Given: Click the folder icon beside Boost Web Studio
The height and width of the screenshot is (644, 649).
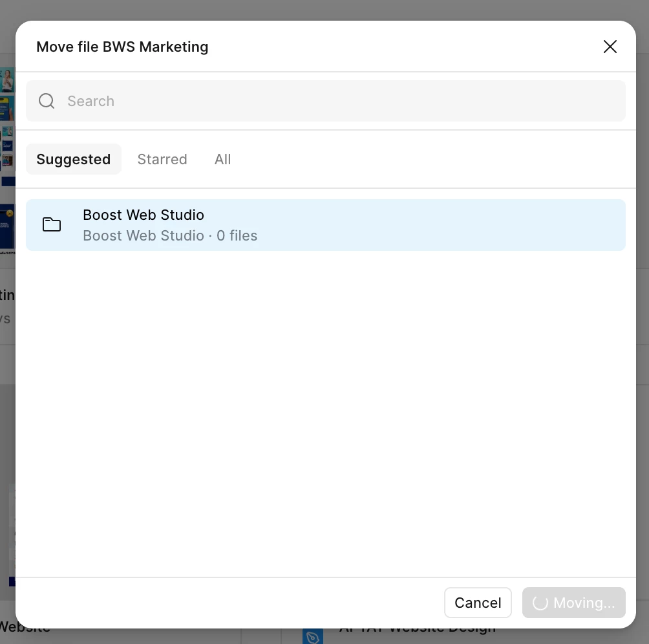Looking at the screenshot, I should point(52,225).
